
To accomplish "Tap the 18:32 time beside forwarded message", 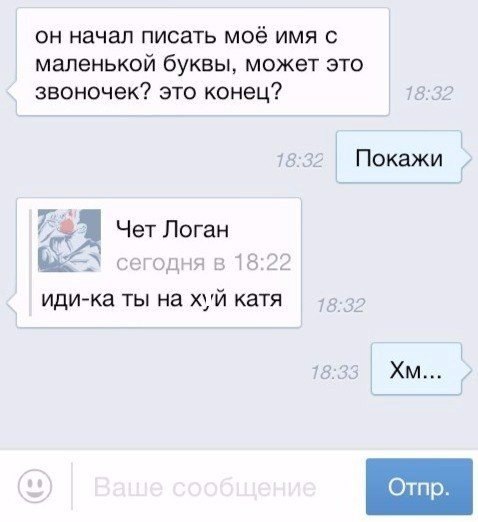I will (x=341, y=305).
